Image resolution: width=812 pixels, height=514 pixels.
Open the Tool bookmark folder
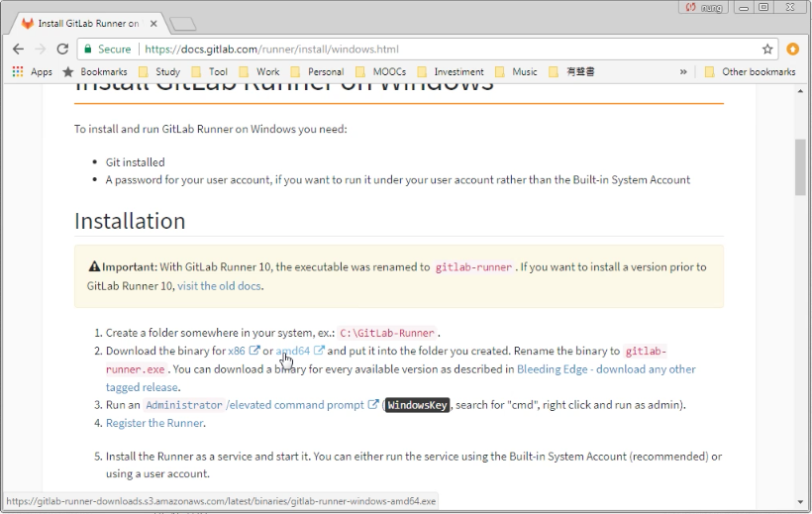click(x=210, y=71)
